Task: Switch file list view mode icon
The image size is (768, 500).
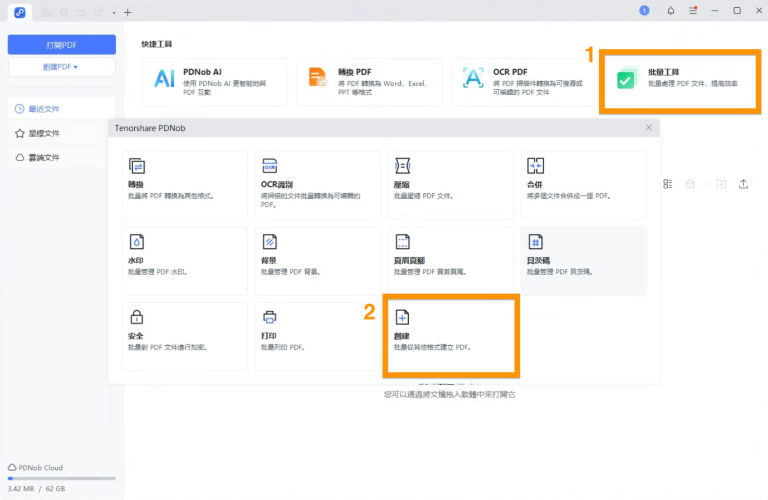Action: (x=668, y=184)
